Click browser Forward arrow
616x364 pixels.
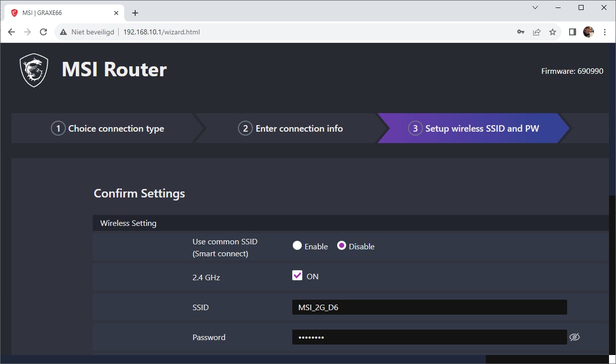click(x=27, y=32)
